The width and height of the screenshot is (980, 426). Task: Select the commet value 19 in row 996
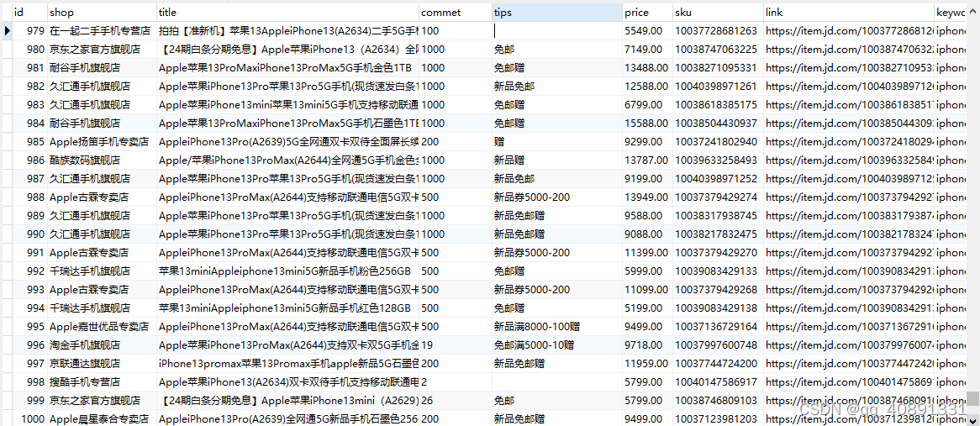click(455, 344)
